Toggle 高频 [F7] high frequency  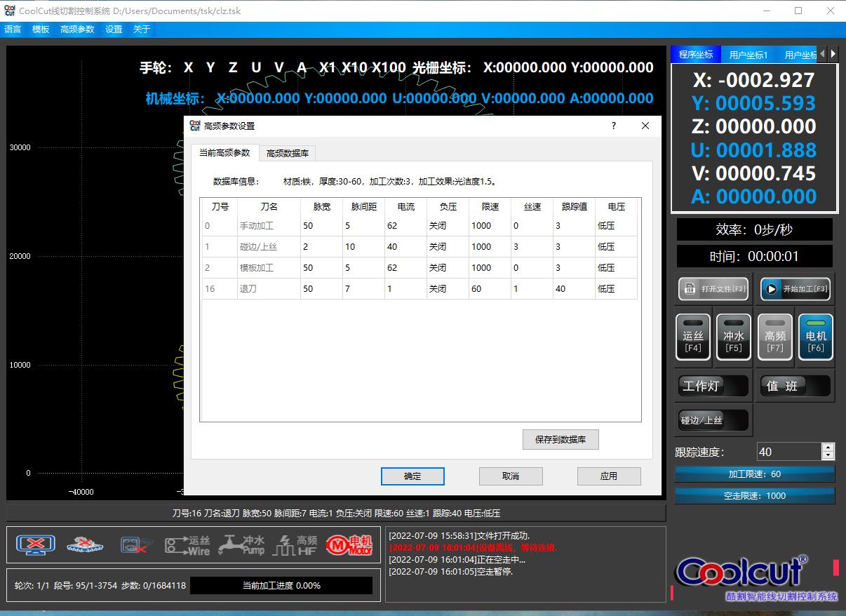(x=775, y=337)
